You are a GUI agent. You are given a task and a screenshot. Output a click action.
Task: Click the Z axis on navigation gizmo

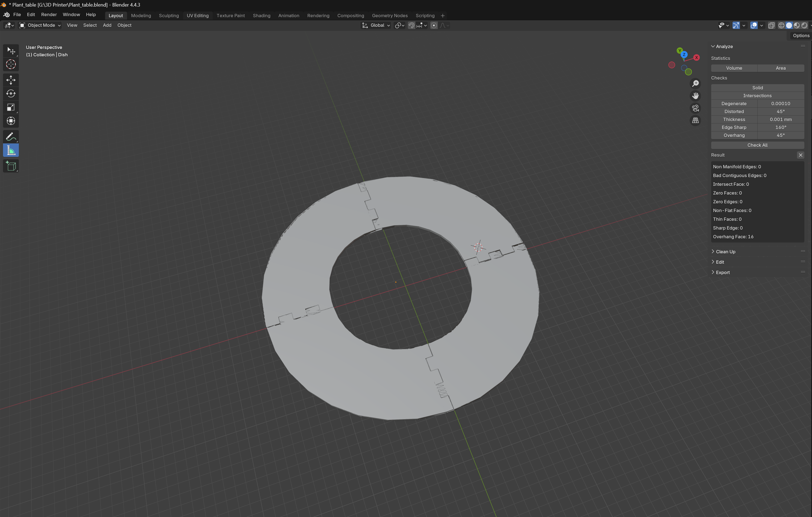[684, 54]
